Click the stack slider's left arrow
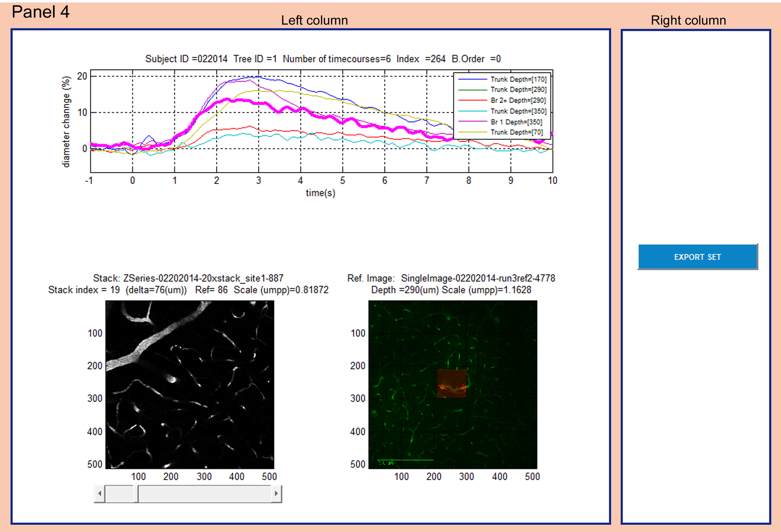781x532 pixels. (x=99, y=493)
